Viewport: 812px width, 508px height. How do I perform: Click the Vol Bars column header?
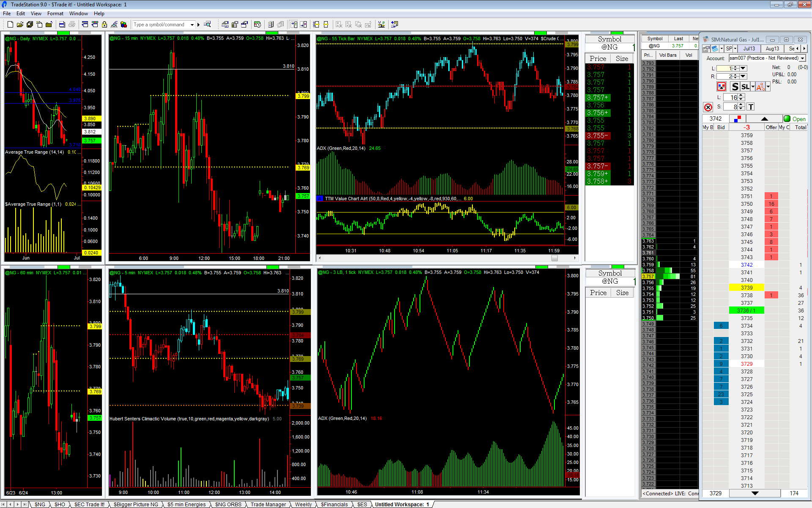click(668, 55)
